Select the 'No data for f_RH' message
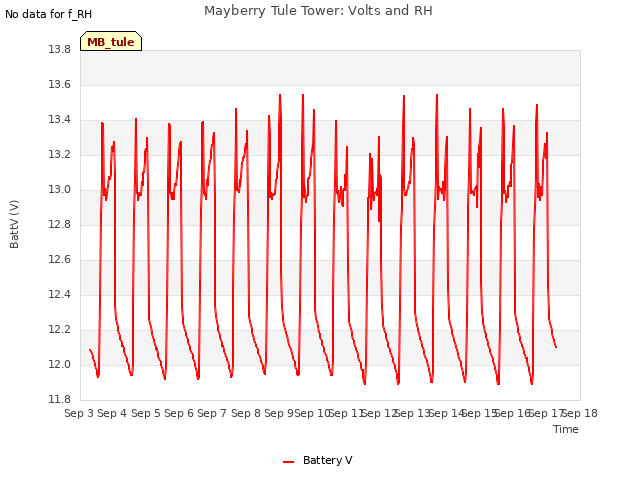The image size is (640, 480). pyautogui.click(x=49, y=14)
